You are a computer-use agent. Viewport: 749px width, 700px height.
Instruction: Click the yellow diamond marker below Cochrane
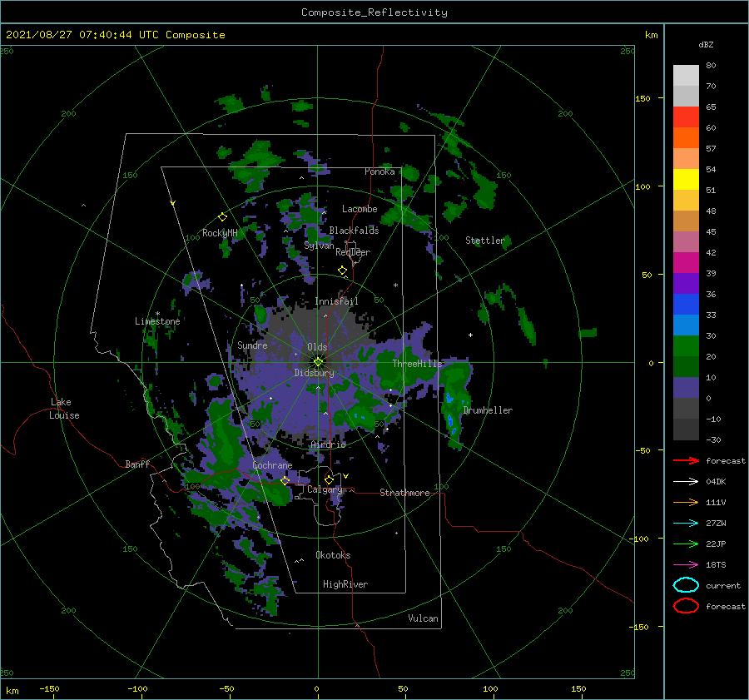coord(285,480)
